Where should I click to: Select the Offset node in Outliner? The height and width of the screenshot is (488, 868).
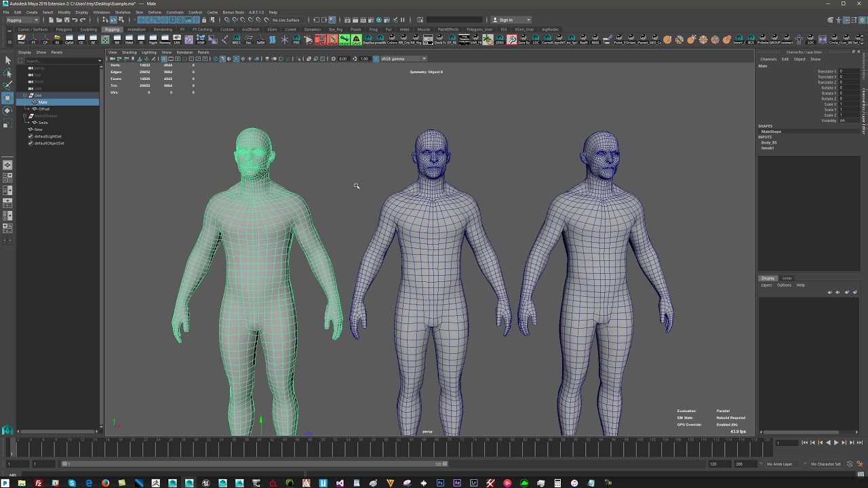click(43, 109)
